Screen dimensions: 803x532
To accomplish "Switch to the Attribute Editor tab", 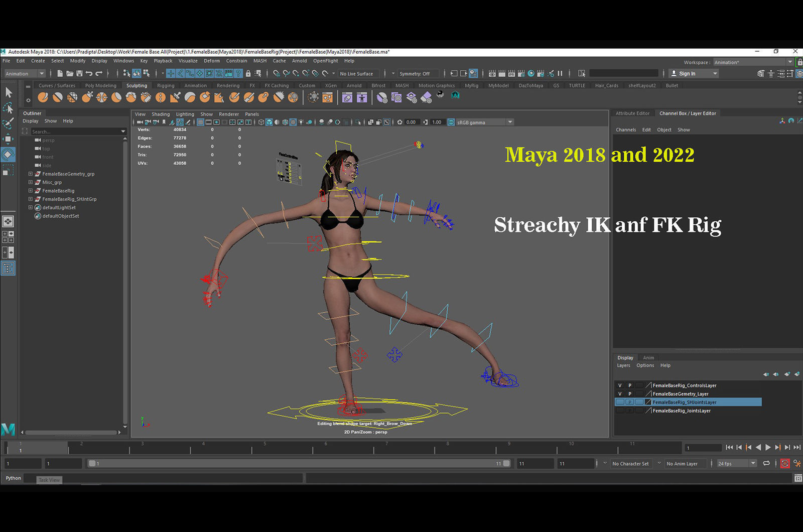I will 632,113.
